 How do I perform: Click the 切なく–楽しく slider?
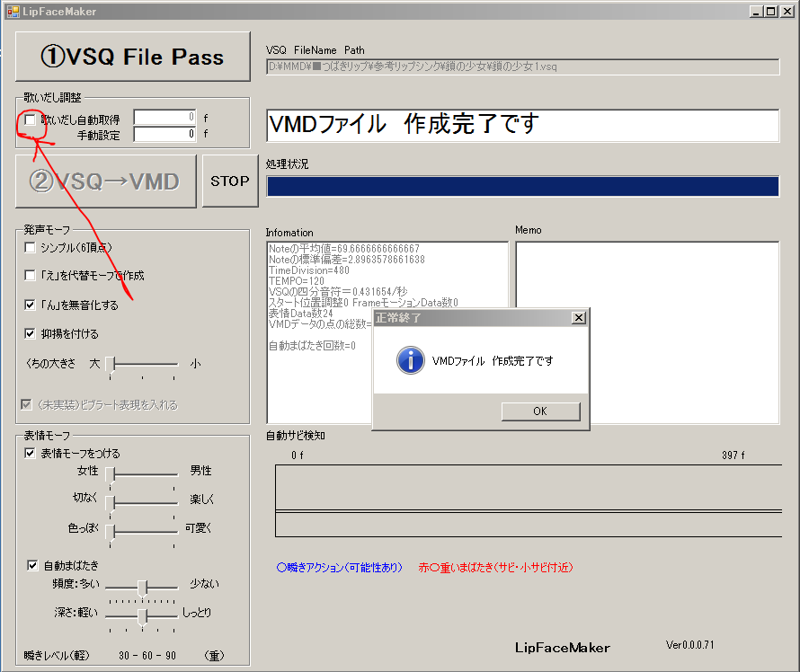tap(142, 504)
